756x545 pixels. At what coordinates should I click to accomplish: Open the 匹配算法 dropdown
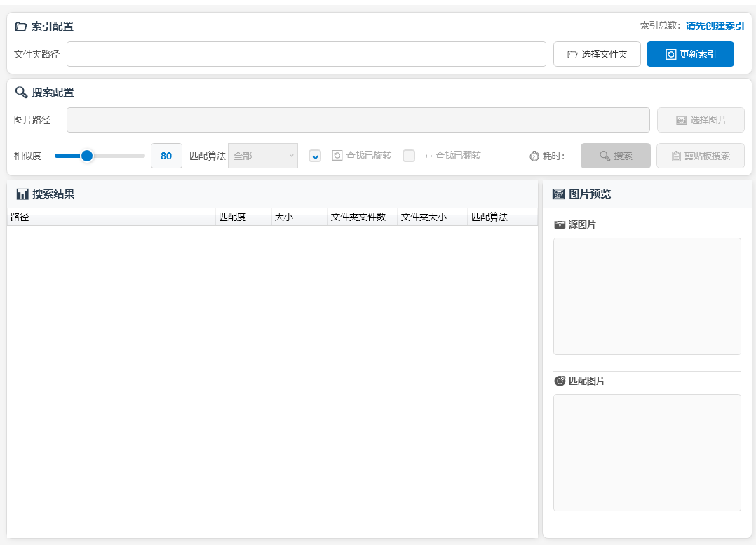coord(263,156)
